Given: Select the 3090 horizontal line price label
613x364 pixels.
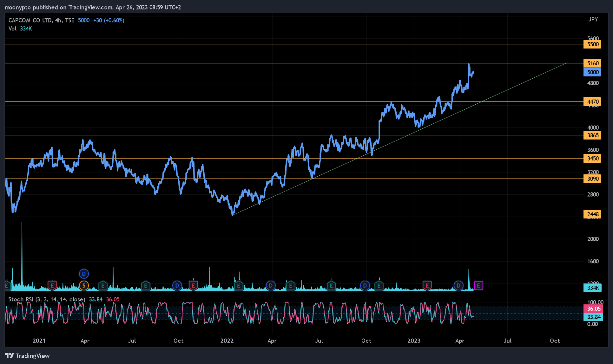Looking at the screenshot, I should [x=592, y=179].
